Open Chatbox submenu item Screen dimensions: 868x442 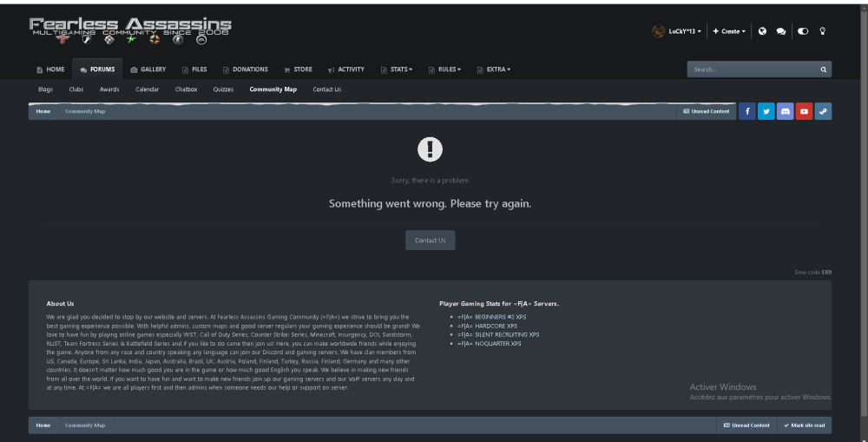coord(186,89)
